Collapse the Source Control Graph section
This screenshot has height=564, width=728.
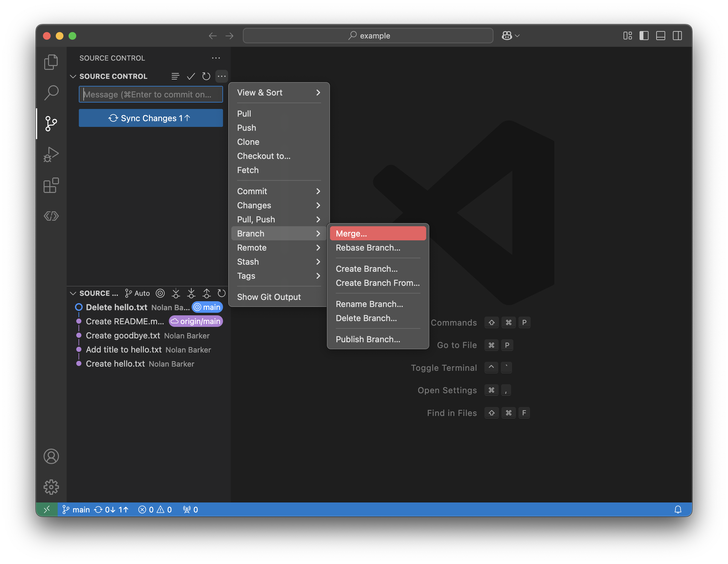click(73, 293)
